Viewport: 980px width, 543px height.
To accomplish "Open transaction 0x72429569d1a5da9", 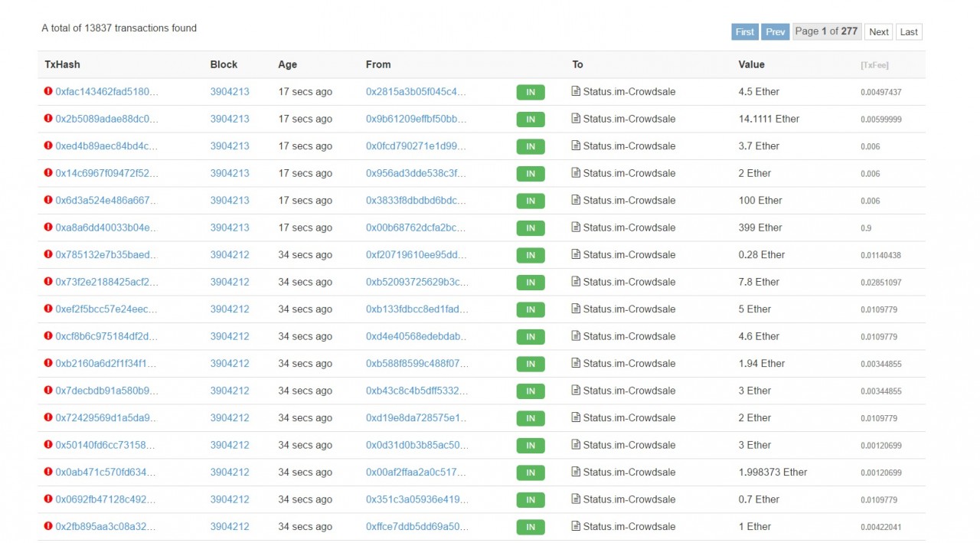I will point(107,418).
